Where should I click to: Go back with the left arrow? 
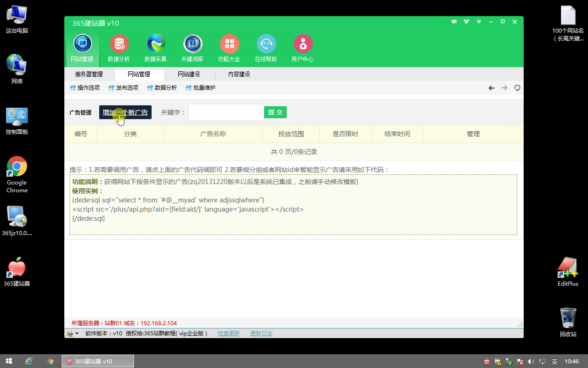coord(492,88)
